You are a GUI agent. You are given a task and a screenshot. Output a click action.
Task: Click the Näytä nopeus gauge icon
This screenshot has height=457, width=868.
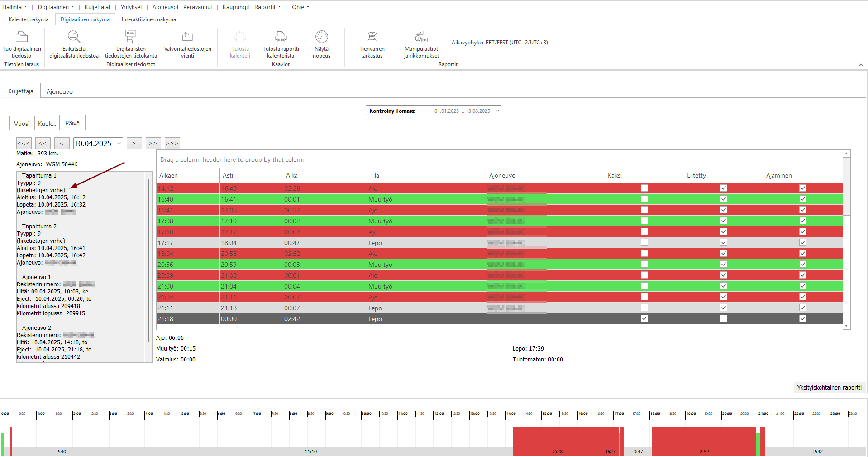(322, 37)
